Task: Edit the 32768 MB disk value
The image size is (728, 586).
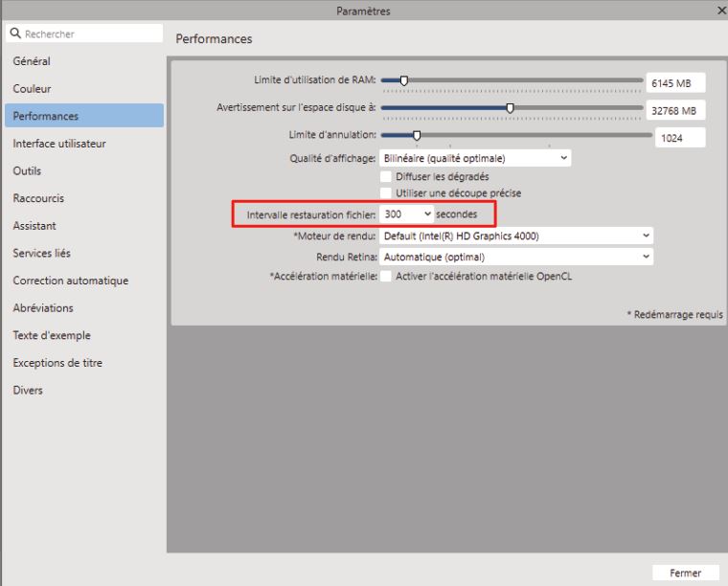Action: [x=675, y=110]
